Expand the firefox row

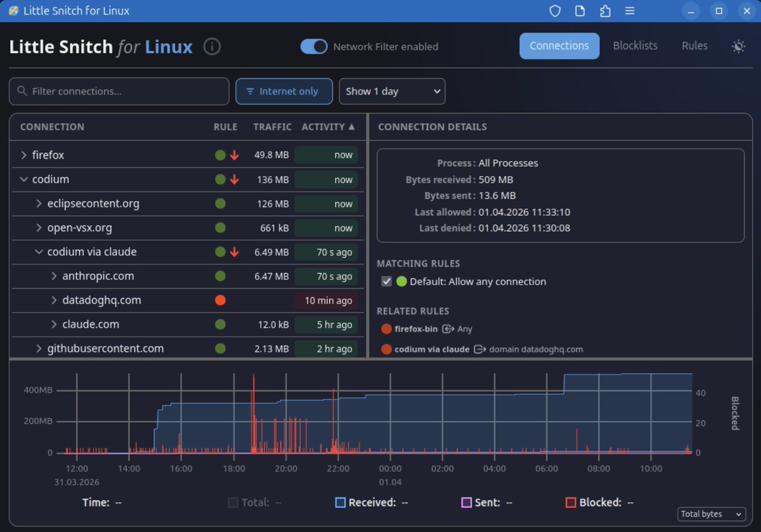pos(23,155)
